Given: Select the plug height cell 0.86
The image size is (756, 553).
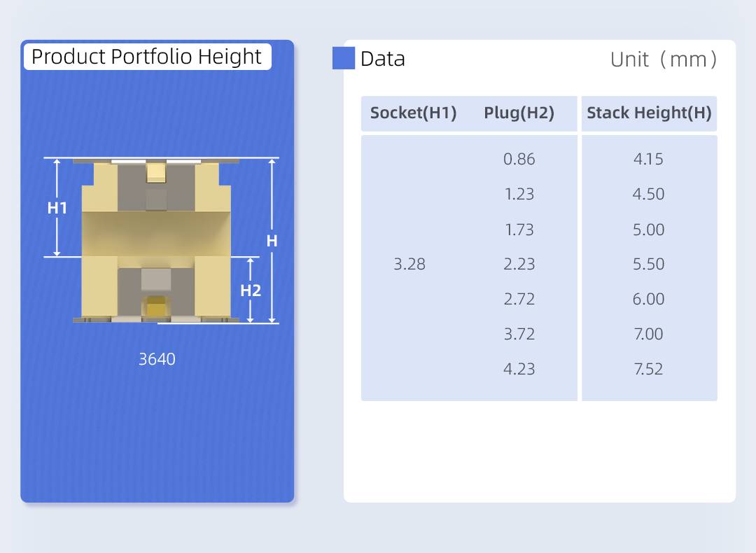Looking at the screenshot, I should click(519, 159).
